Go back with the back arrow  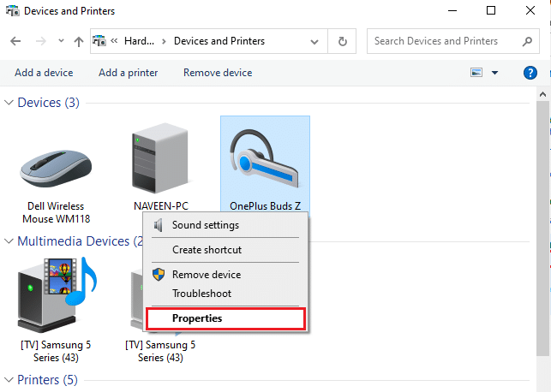[15, 41]
